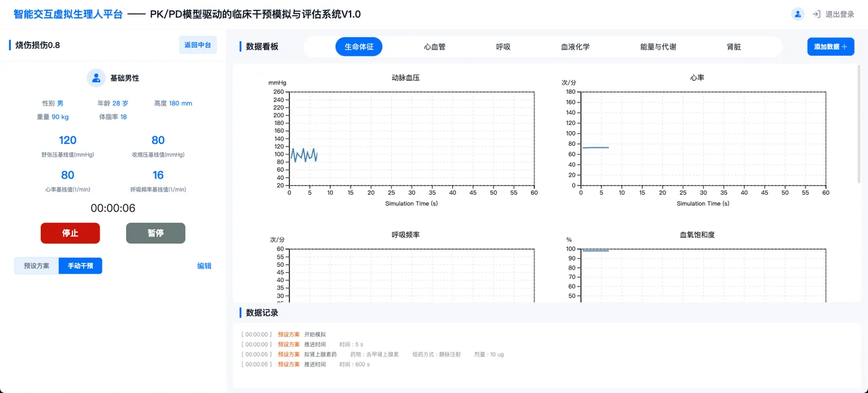
Task: Click the 重量 90 kg value
Action: (x=60, y=117)
